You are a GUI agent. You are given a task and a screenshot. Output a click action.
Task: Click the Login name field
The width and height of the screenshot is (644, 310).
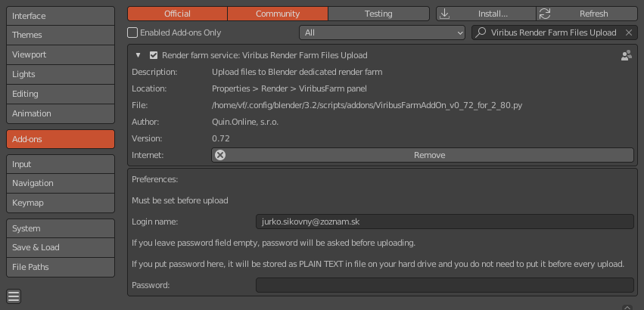coord(444,221)
